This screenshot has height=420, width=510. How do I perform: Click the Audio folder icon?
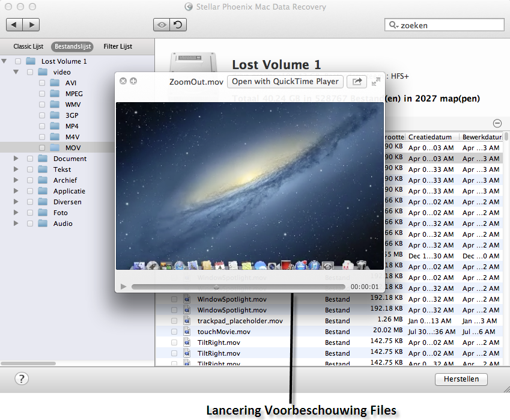point(43,223)
